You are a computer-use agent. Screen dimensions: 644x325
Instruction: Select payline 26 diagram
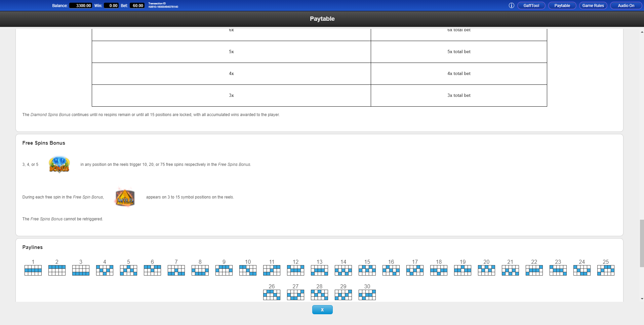(x=272, y=295)
